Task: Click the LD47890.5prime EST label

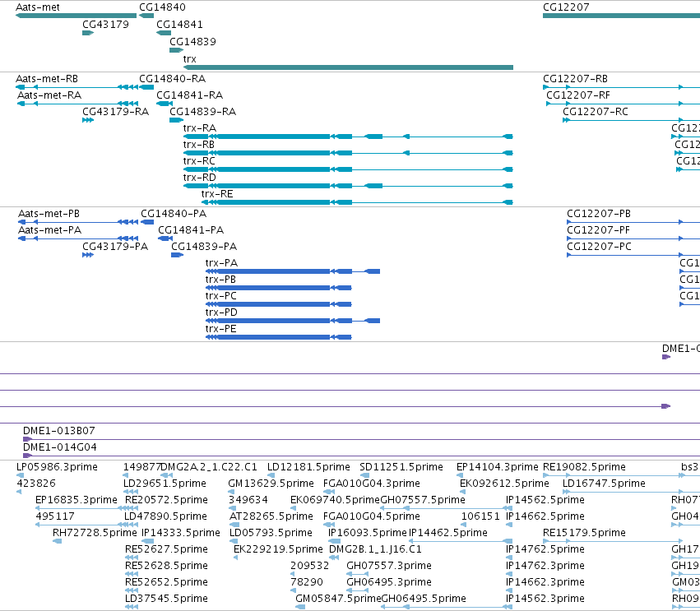Action: click(x=165, y=516)
